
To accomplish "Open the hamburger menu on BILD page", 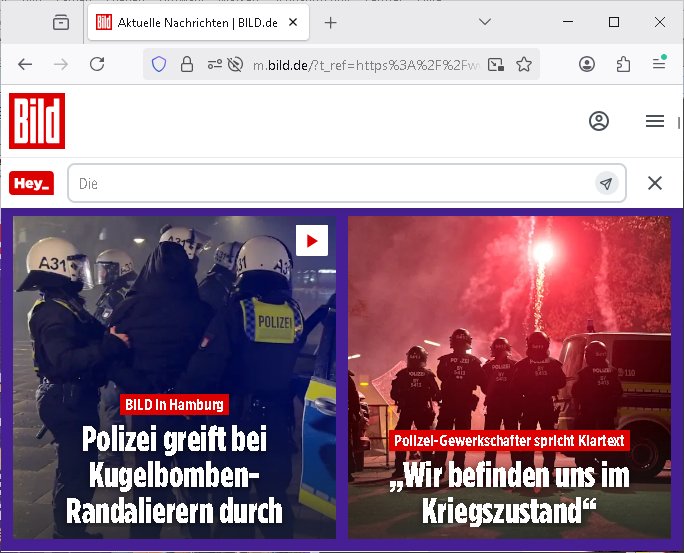I will pyautogui.click(x=655, y=121).
